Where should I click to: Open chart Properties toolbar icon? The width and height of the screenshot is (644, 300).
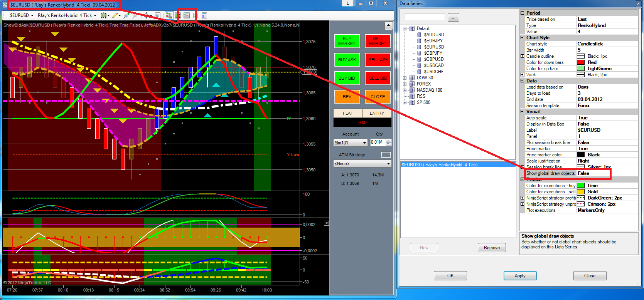[x=204, y=15]
